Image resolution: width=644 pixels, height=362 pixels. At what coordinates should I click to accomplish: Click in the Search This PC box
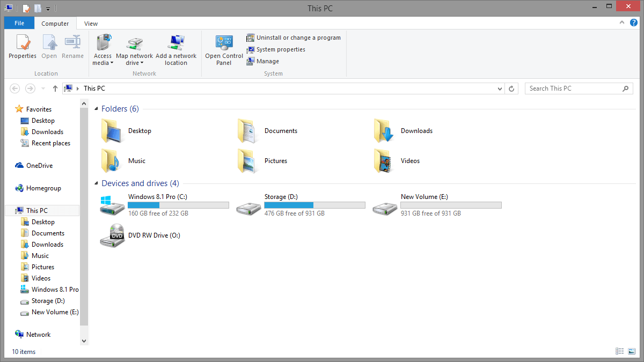573,88
